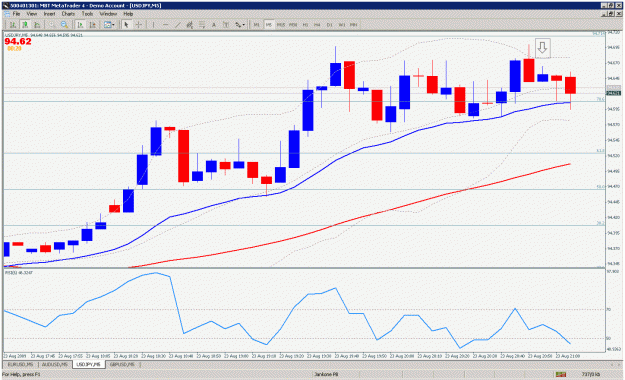Draw a vertical line tool
Viewport: 625px width, 380px height.
coord(153,25)
